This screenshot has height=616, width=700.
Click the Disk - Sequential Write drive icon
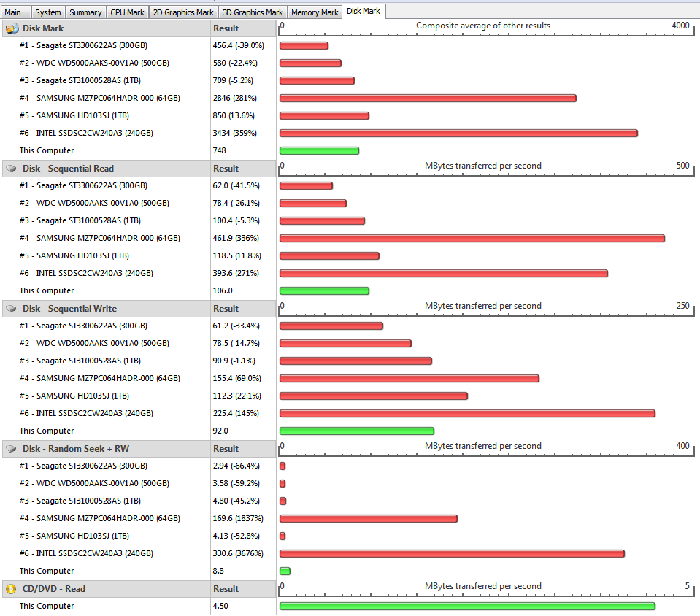pyautogui.click(x=12, y=309)
